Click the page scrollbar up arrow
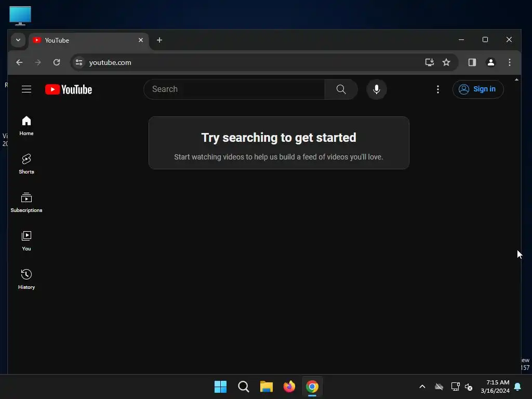This screenshot has height=399, width=532. click(516, 79)
